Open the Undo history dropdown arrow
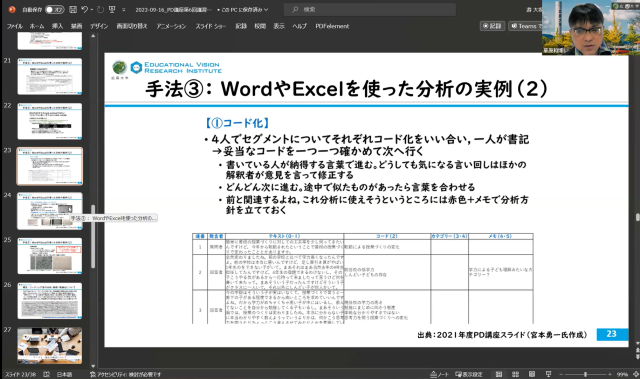Screen dimensions: 640x379 pyautogui.click(x=92, y=9)
